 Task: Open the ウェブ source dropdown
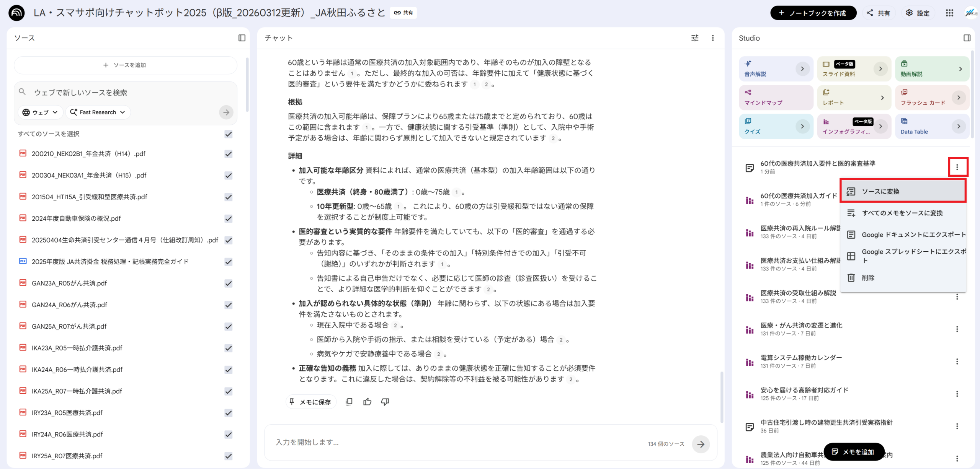(40, 112)
